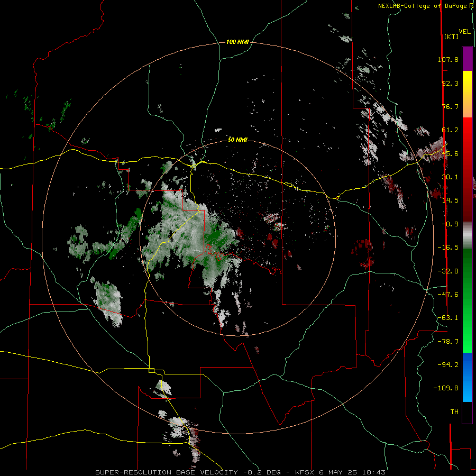The image size is (476, 476).
Task: Click the 30.1 velocity scale value
Action: pos(450,177)
